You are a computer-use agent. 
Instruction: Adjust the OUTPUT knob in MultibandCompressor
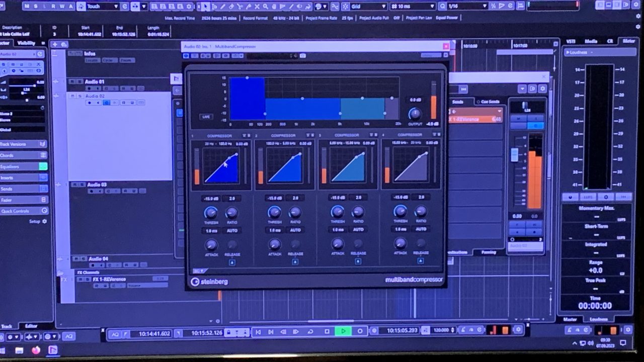pyautogui.click(x=415, y=113)
